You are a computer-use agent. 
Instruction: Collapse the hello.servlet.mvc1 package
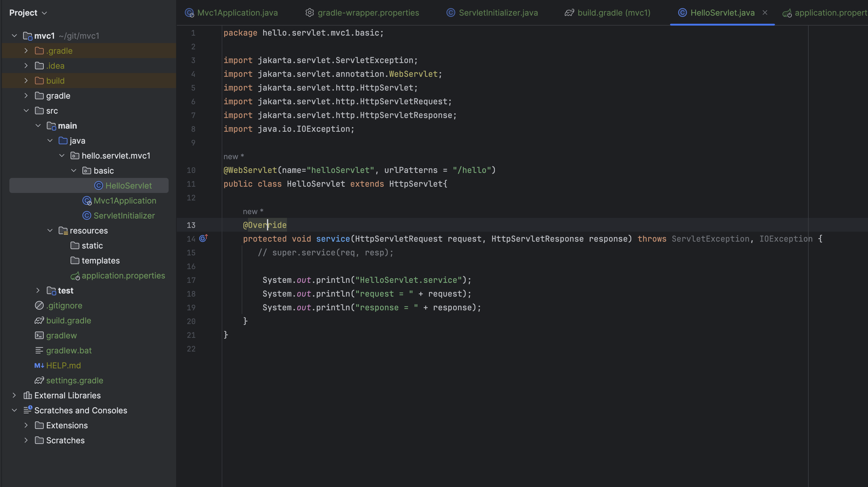coord(62,155)
